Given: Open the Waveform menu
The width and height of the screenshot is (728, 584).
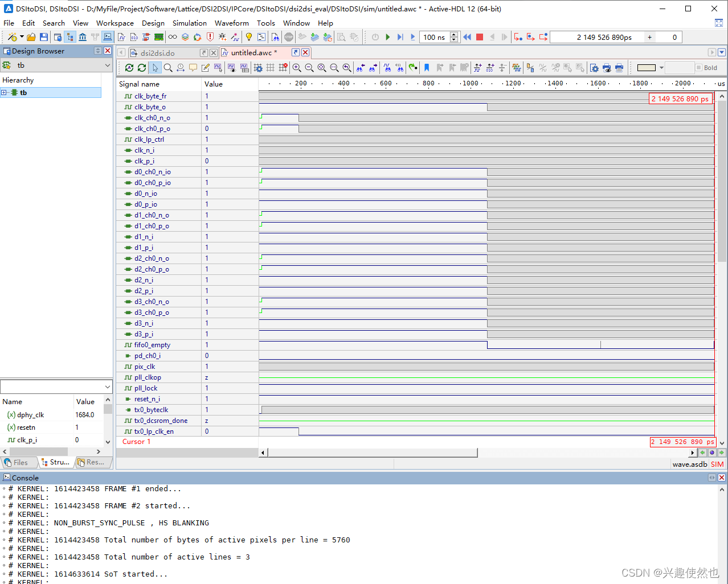Looking at the screenshot, I should [232, 23].
